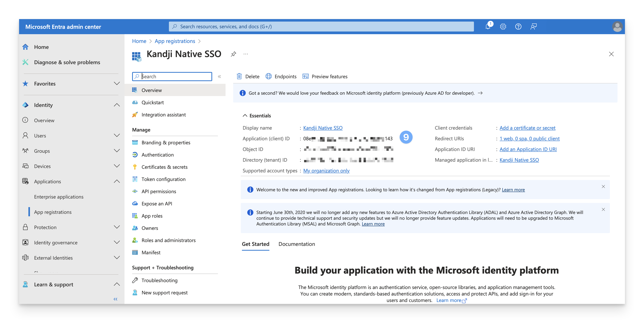The height and width of the screenshot is (323, 644).
Task: Open Enterprise applications in sidebar
Action: click(x=59, y=197)
